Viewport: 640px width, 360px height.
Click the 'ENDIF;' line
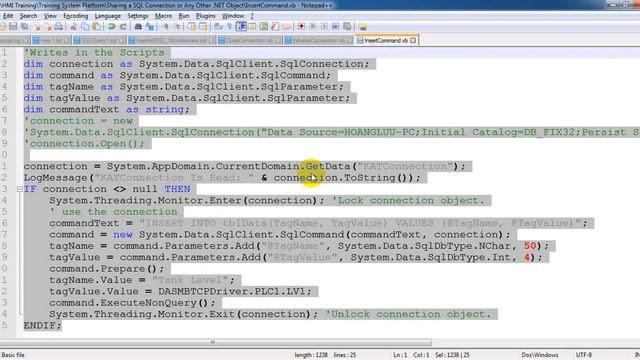pos(42,326)
